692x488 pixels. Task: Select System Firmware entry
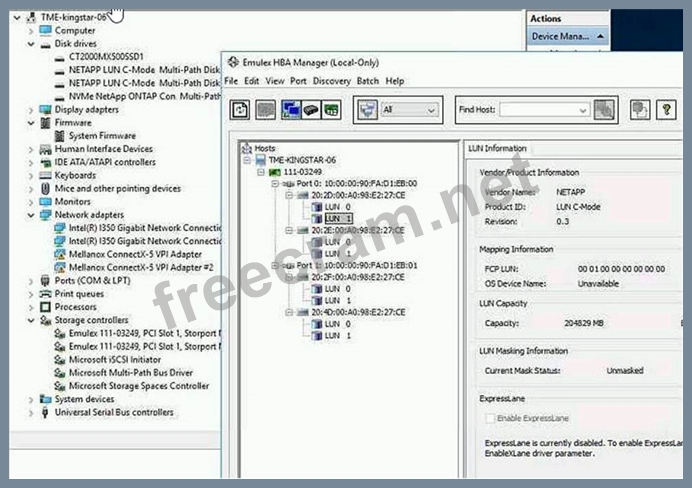tap(102, 136)
